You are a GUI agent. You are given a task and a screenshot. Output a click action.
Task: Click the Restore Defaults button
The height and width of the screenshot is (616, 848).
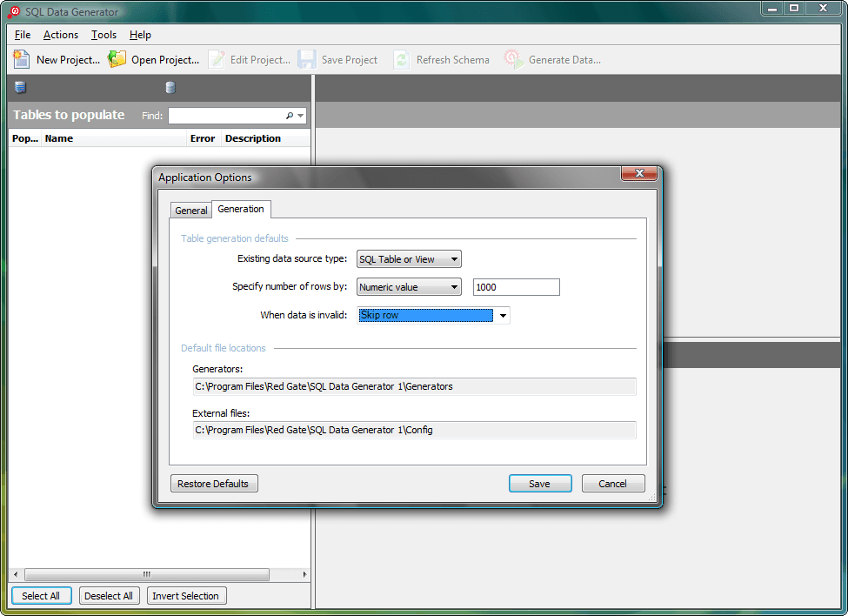click(214, 484)
